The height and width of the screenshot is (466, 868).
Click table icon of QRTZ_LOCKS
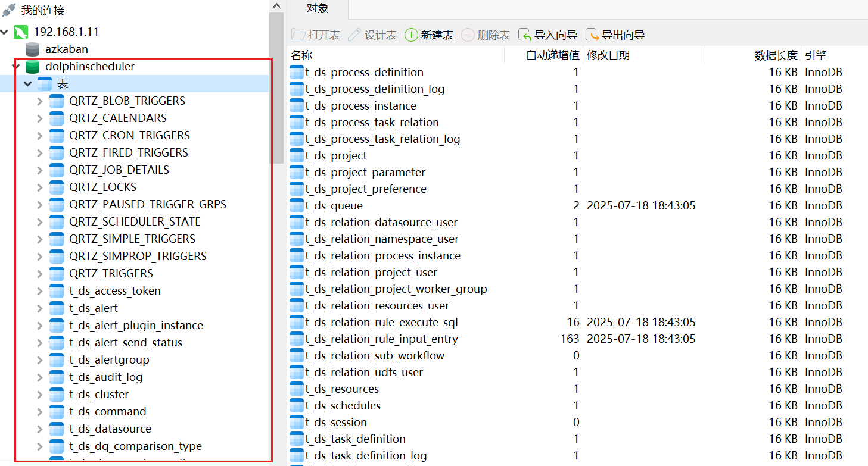tap(57, 187)
